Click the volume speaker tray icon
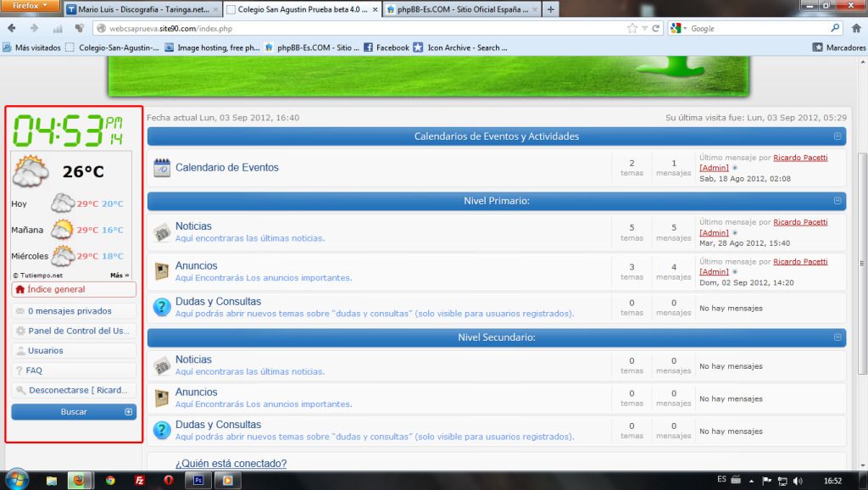 797,481
